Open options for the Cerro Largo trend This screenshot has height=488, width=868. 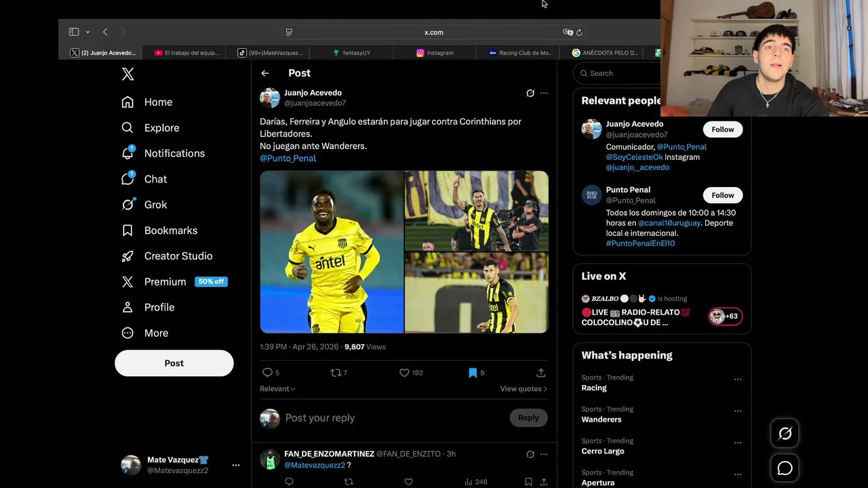(738, 443)
